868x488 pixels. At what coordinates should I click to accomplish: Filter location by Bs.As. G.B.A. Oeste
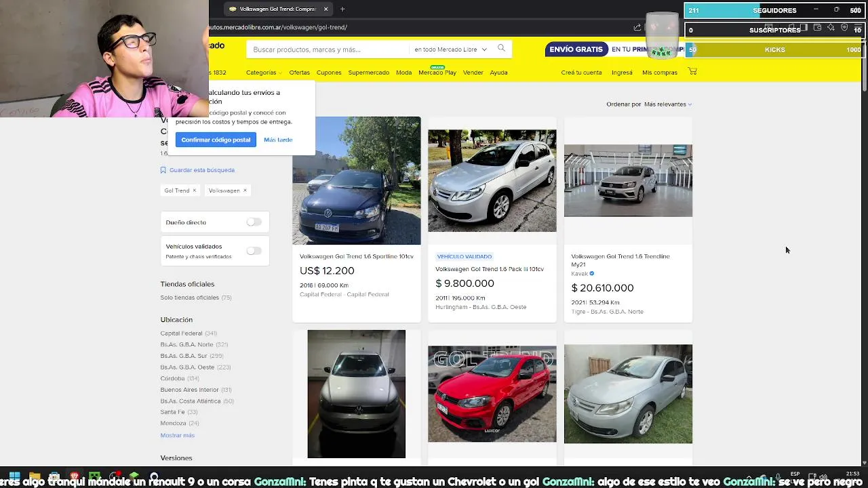[x=195, y=367]
